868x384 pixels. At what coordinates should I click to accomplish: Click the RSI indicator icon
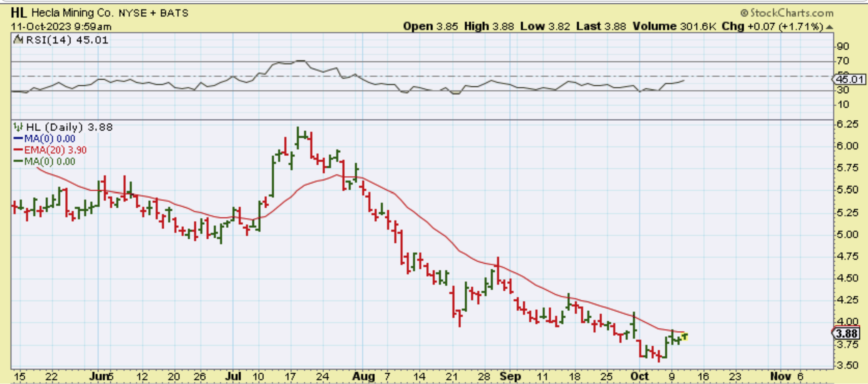18,40
